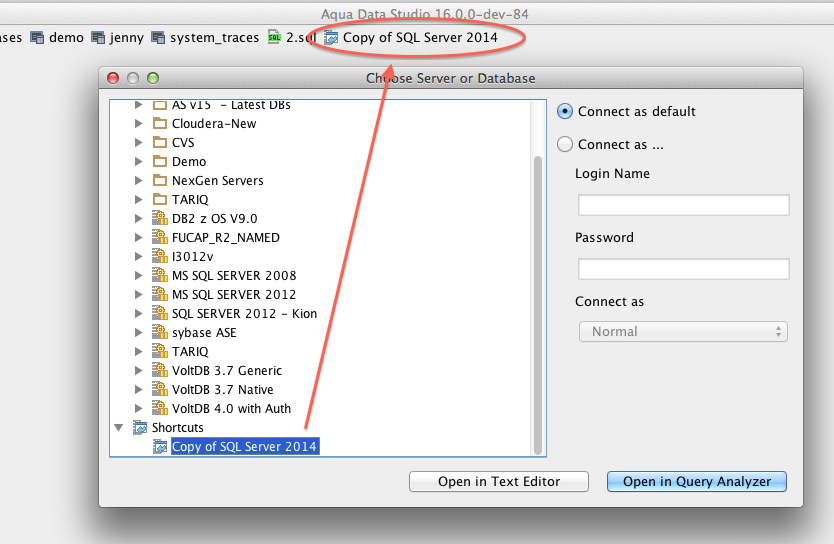
Task: Click Open in Text Editor button
Action: (x=499, y=481)
